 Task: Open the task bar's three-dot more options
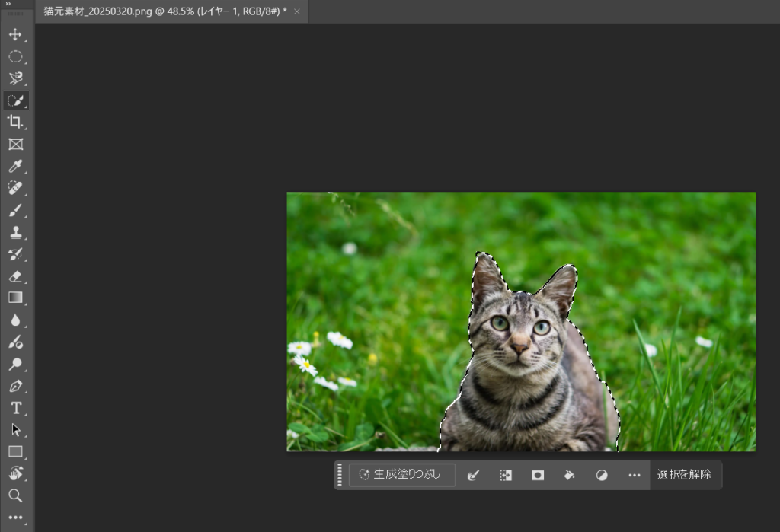(635, 475)
